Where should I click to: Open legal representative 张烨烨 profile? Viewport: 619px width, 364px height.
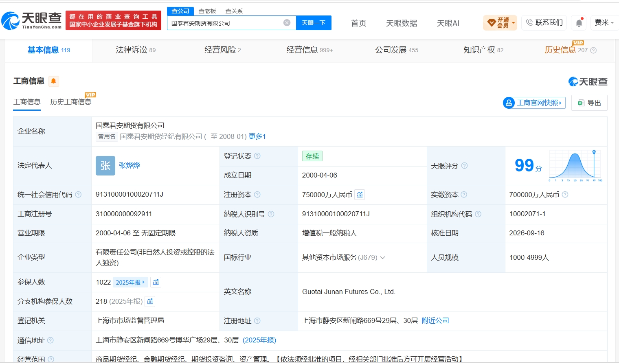pos(130,166)
